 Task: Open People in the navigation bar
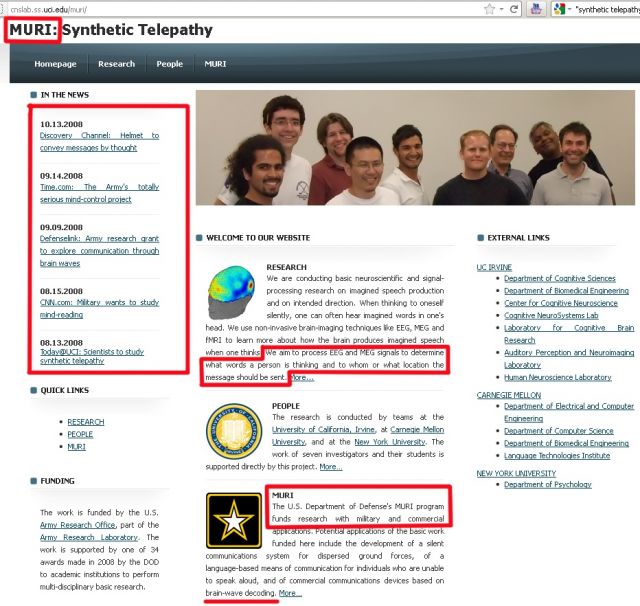point(169,64)
